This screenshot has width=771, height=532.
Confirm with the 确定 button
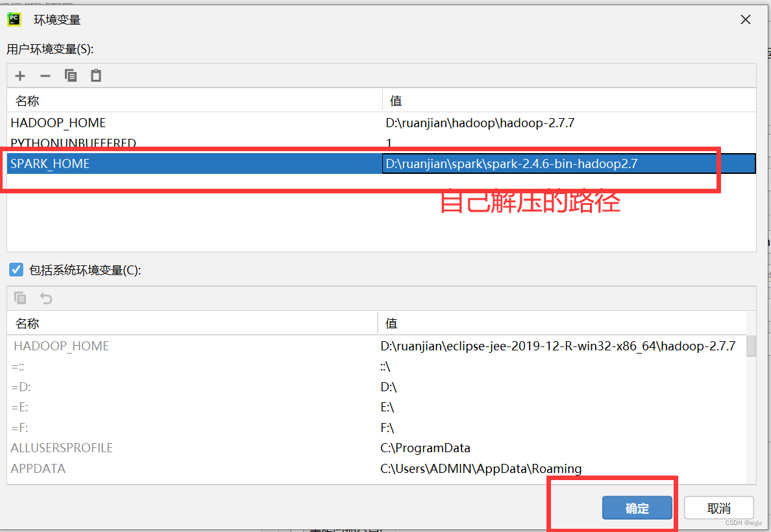(x=637, y=508)
